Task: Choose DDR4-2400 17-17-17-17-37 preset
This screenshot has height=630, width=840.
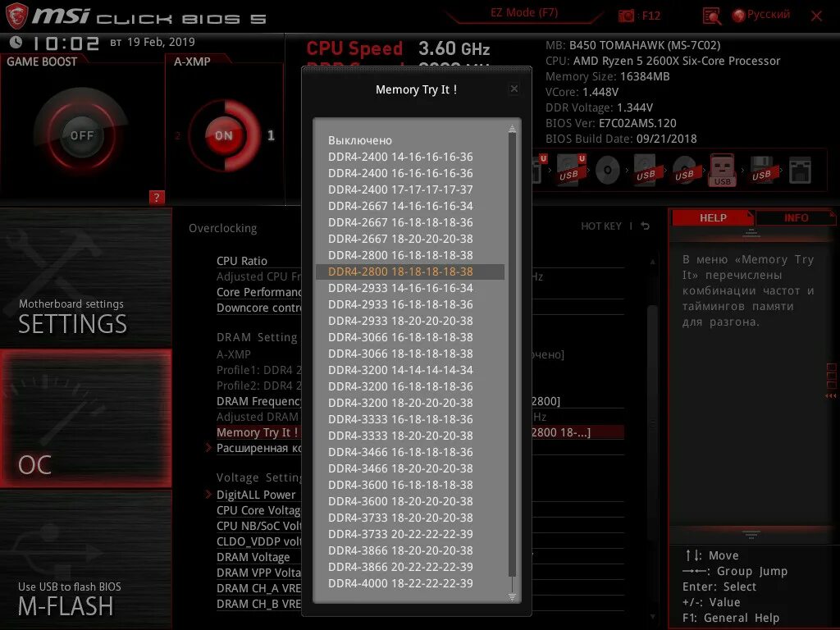Action: pyautogui.click(x=400, y=189)
